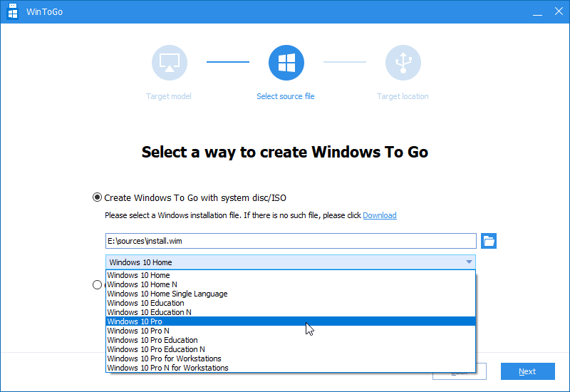The height and width of the screenshot is (392, 570).
Task: Click the Target model step icon
Action: 170,63
